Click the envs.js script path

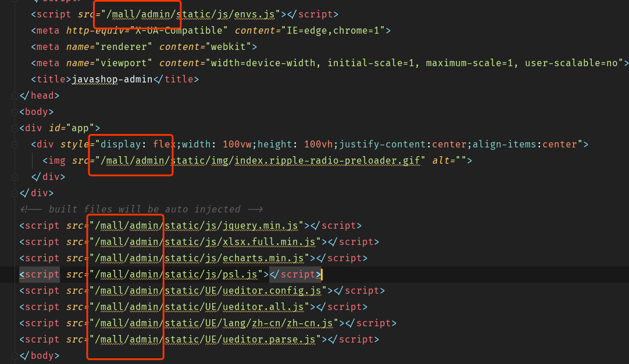191,15
